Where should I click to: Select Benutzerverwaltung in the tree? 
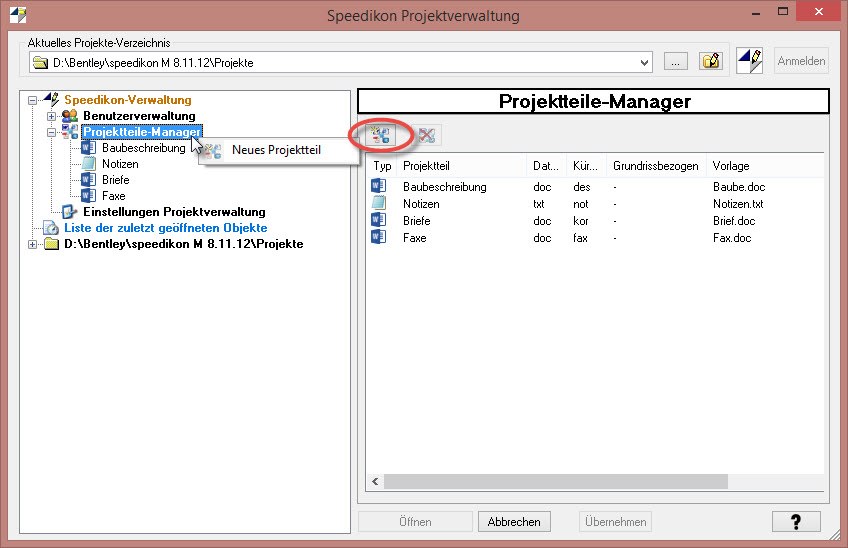[139, 116]
